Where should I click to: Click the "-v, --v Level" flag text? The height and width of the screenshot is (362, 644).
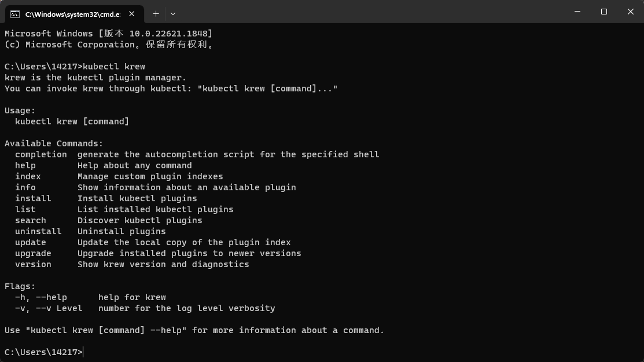point(49,308)
